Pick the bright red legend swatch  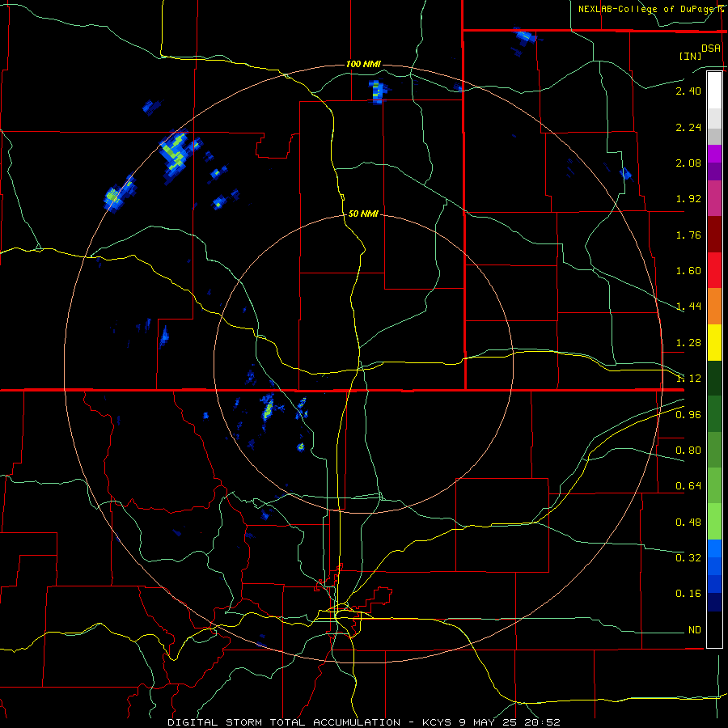pyautogui.click(x=714, y=270)
